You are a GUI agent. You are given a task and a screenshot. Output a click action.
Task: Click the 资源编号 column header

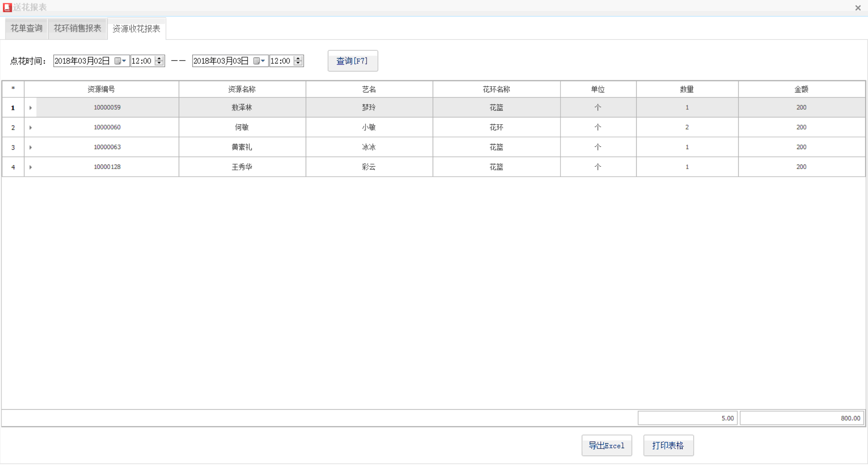coord(102,89)
